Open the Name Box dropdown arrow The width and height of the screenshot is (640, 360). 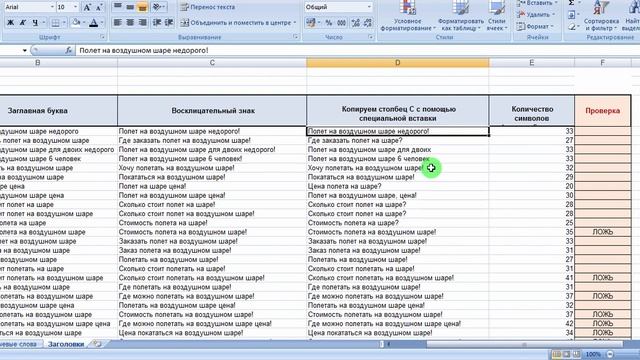click(24, 51)
